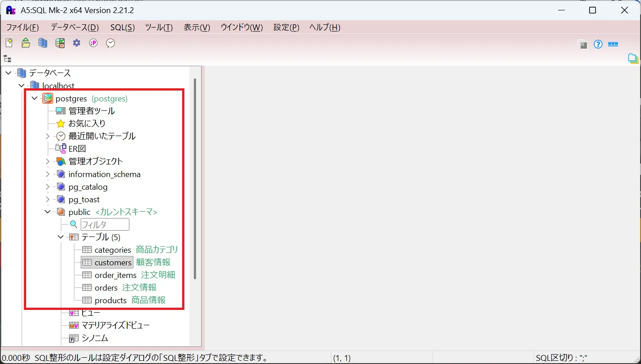Click the pg_toast schema icon
Image resolution: width=641 pixels, height=364 pixels.
coord(61,199)
